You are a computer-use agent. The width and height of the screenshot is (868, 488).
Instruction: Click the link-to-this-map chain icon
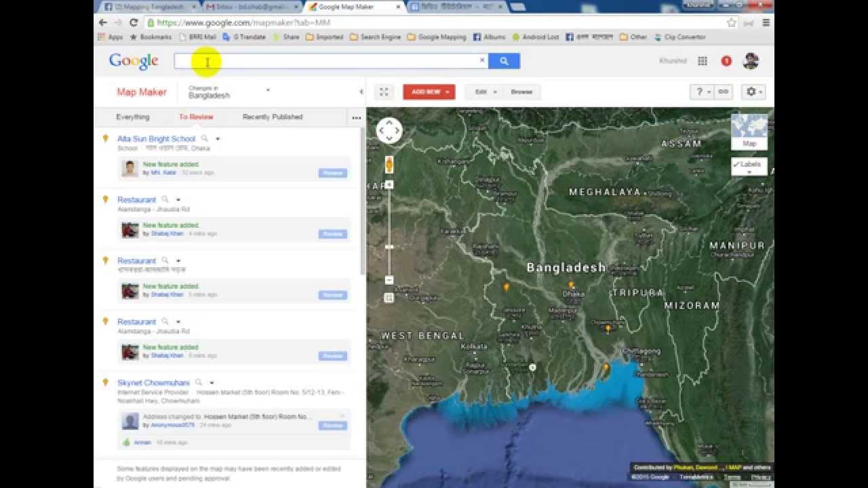point(724,92)
